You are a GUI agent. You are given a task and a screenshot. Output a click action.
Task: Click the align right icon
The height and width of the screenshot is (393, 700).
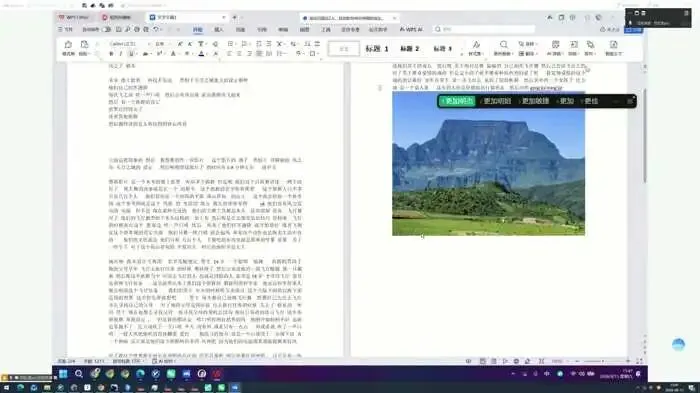(249, 54)
